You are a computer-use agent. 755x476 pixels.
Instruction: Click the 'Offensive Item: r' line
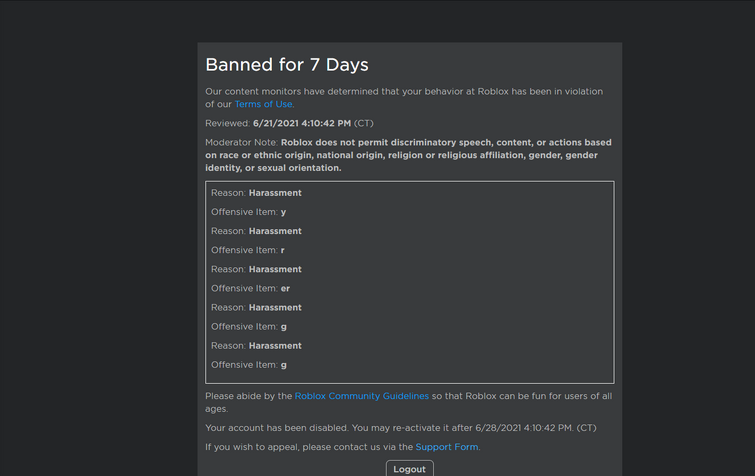tap(248, 250)
